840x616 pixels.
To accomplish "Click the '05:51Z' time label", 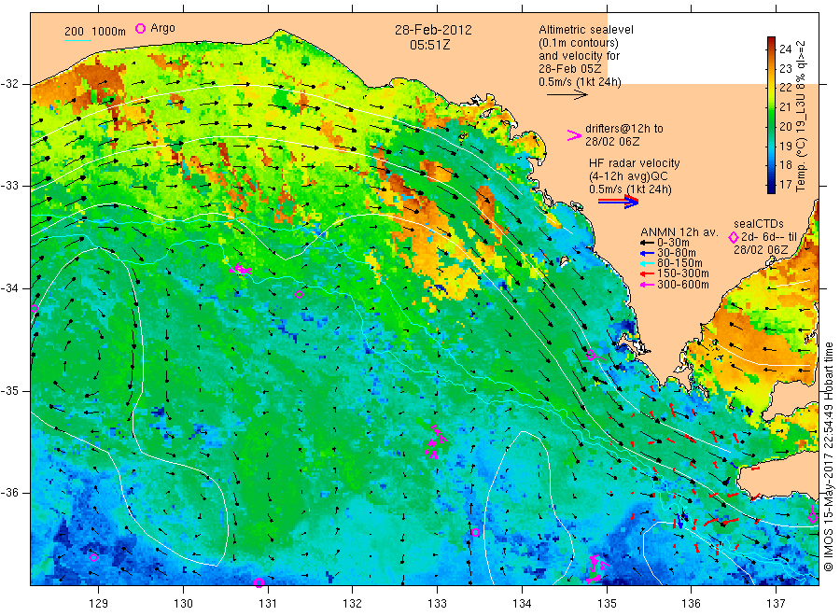I will coord(429,46).
